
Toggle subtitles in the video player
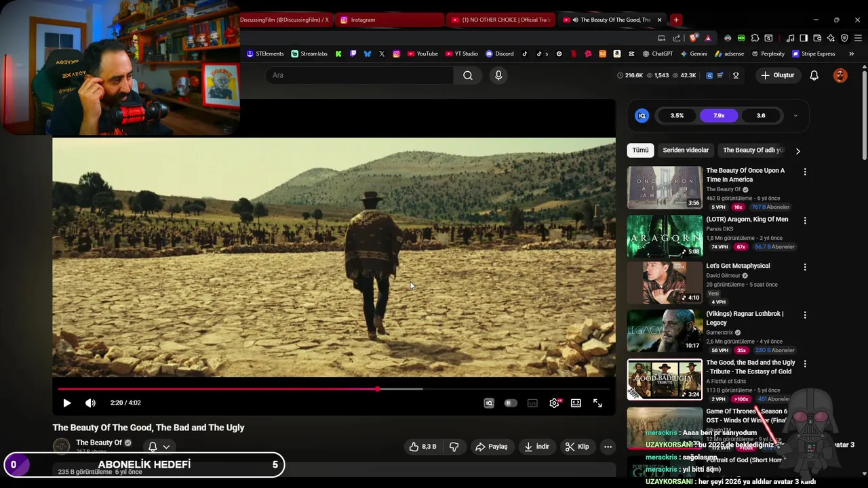(x=532, y=403)
